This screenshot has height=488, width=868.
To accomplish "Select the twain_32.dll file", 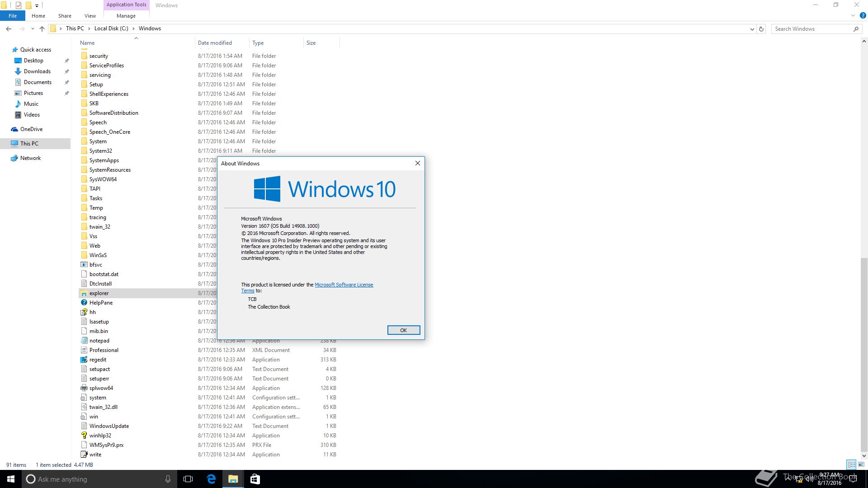I will tap(103, 407).
